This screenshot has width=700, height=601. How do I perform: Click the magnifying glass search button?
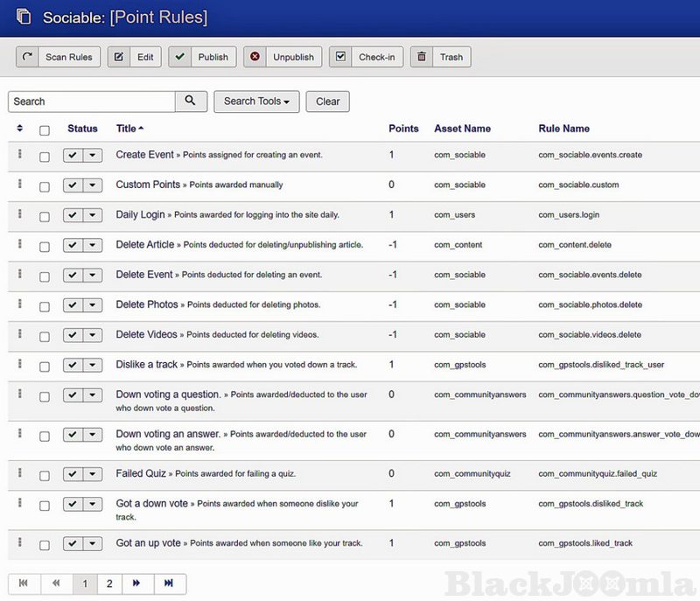pos(191,101)
